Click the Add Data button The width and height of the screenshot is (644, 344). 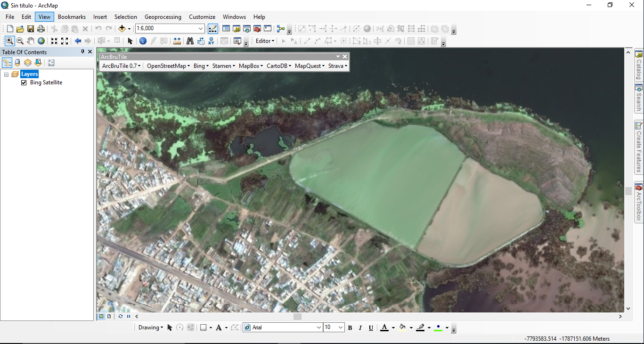(x=122, y=29)
